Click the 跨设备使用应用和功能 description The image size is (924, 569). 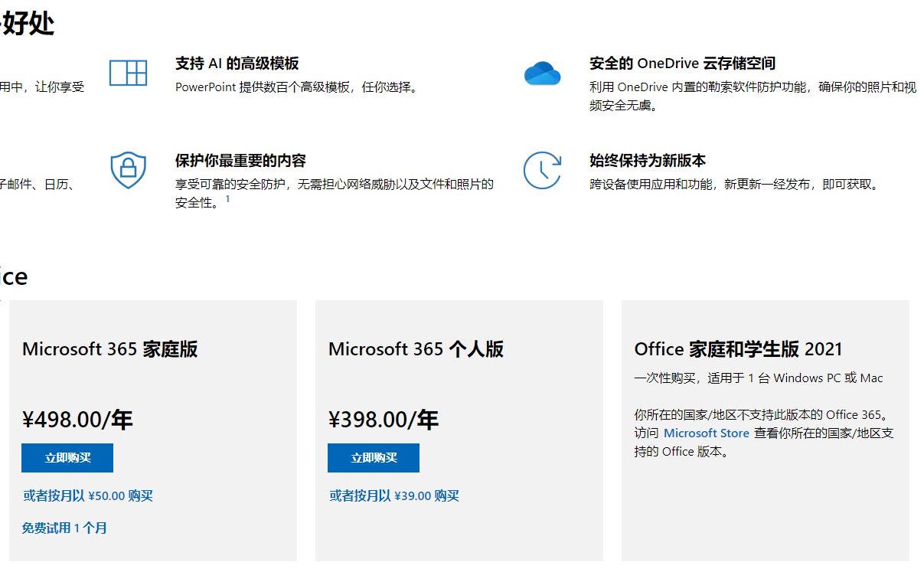[736, 185]
